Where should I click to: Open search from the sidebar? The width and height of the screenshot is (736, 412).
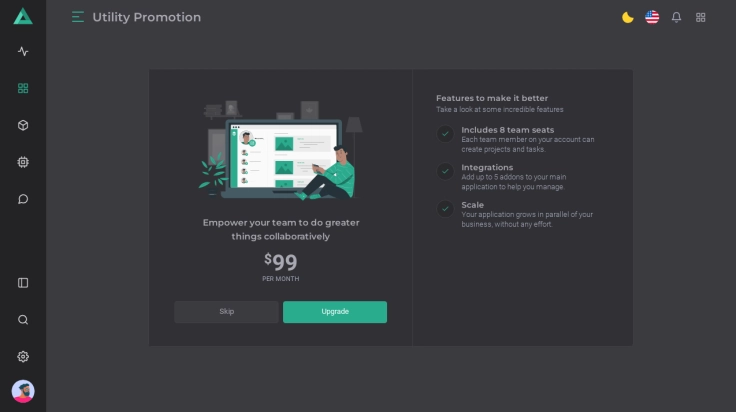[23, 320]
